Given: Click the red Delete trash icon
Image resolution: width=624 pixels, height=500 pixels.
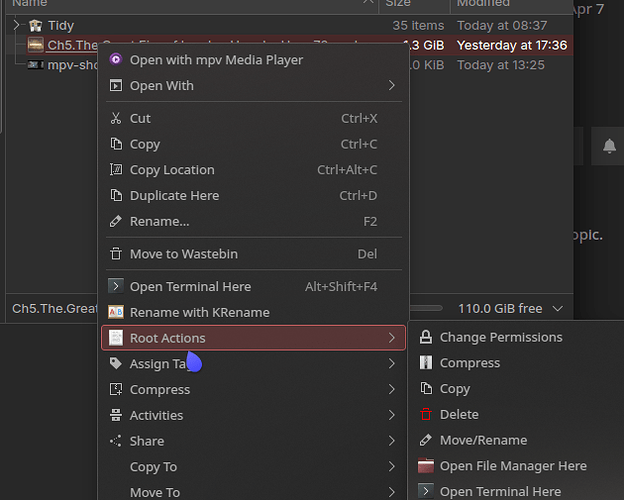Looking at the screenshot, I should tap(426, 414).
